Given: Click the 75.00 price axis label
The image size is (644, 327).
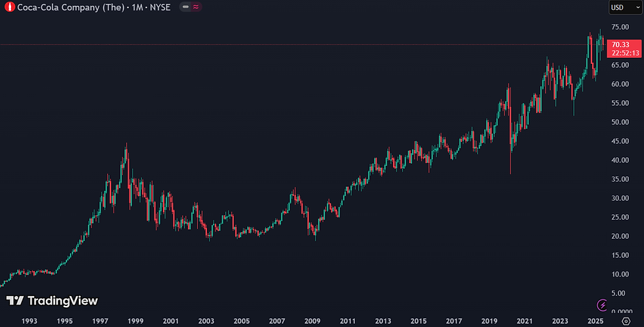Looking at the screenshot, I should point(620,27).
